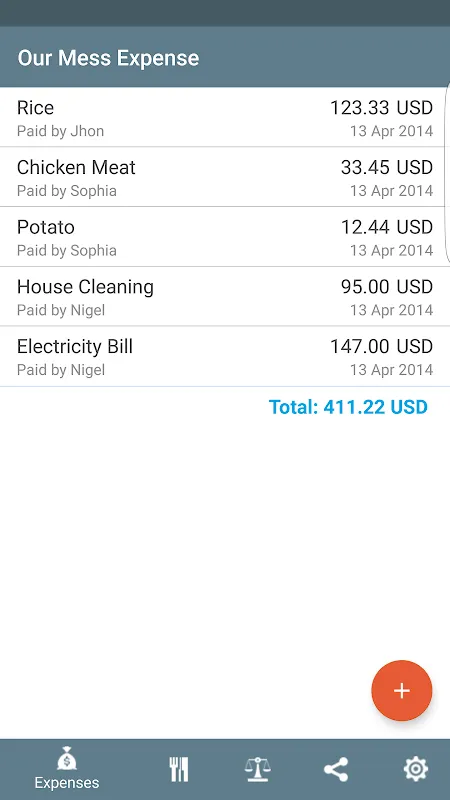Click the Expenses tab label text

(x=67, y=783)
